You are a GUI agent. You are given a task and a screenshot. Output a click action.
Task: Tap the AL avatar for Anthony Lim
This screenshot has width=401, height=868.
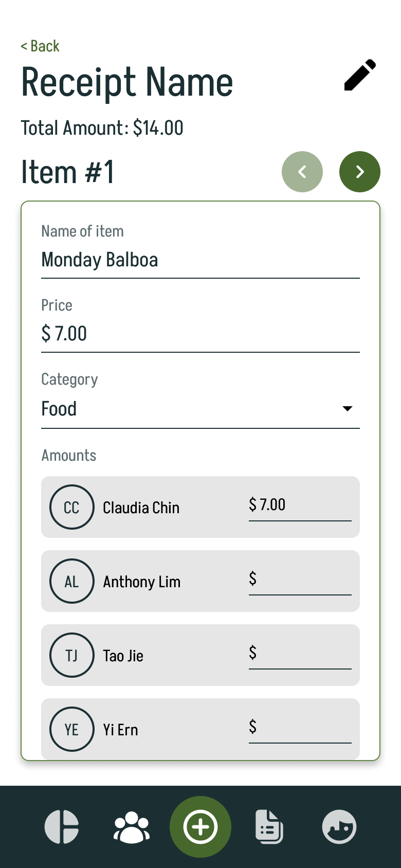[72, 581]
